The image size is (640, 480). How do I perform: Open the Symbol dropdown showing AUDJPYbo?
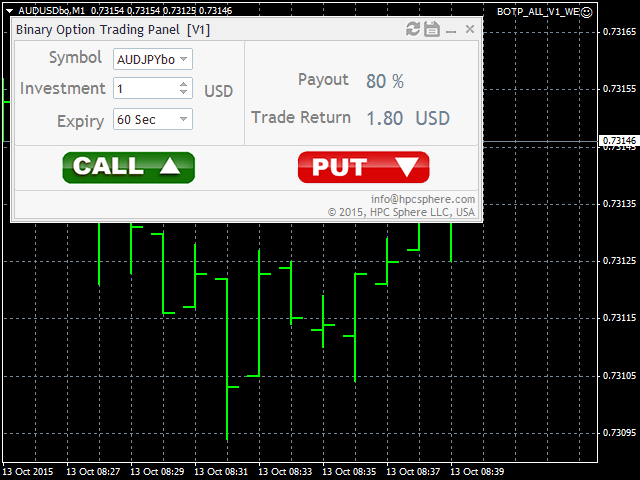pyautogui.click(x=153, y=59)
